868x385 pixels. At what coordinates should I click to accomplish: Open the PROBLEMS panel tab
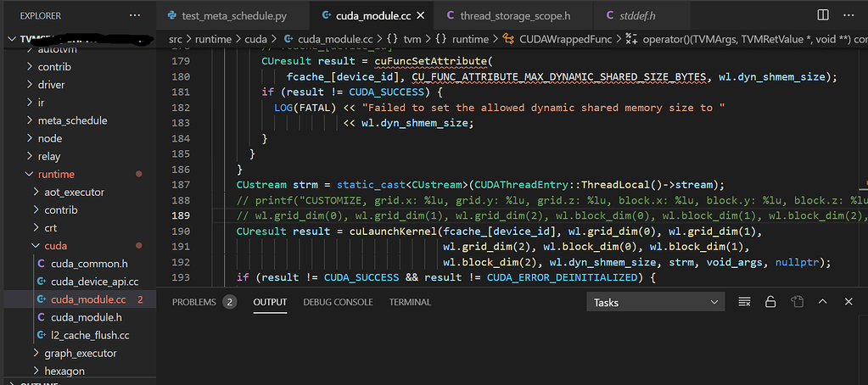[x=194, y=302]
